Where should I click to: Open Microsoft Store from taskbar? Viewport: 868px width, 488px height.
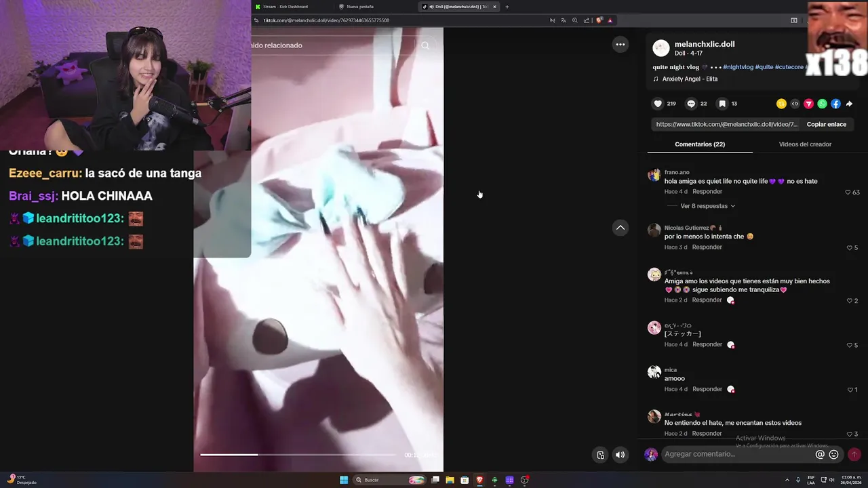pos(465,480)
